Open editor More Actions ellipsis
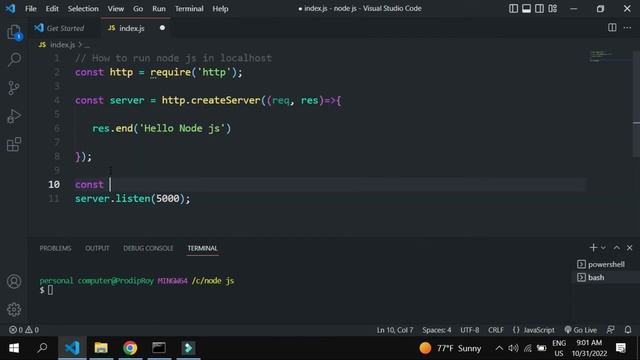640x360 pixels. [x=627, y=28]
